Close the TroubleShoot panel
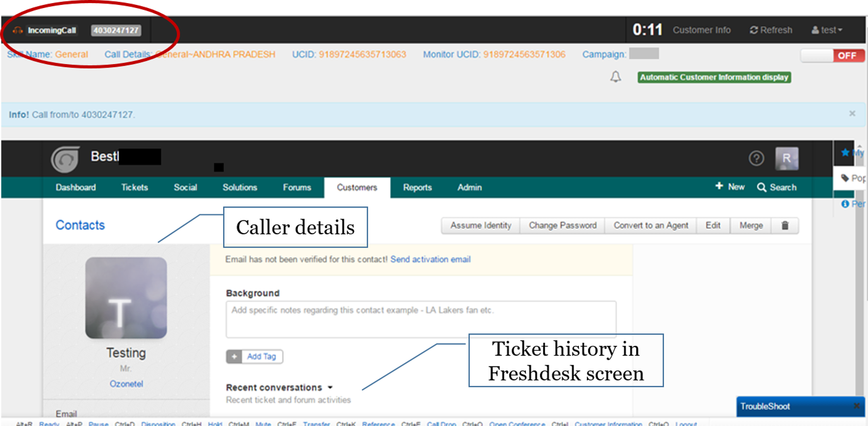Screen dimensions: 868x426 click(x=857, y=406)
